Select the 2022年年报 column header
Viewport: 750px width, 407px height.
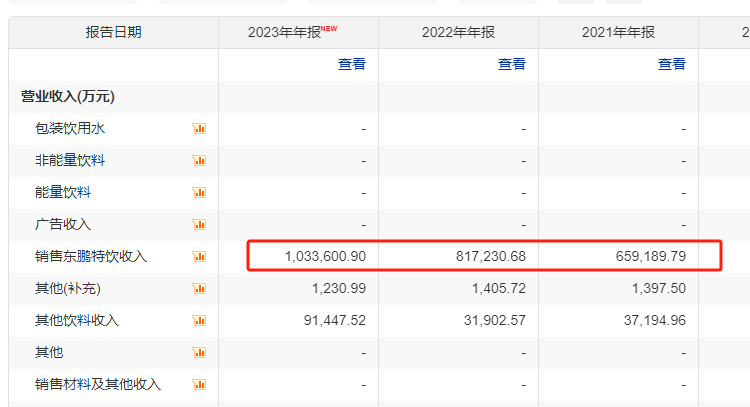[458, 32]
